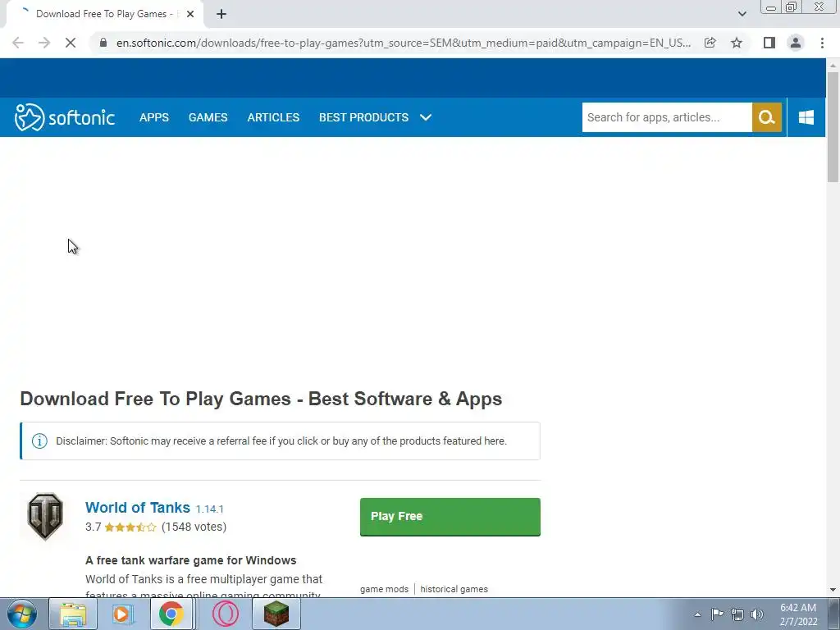This screenshot has width=840, height=630.
Task: Click the address bar URL
Action: tap(404, 43)
